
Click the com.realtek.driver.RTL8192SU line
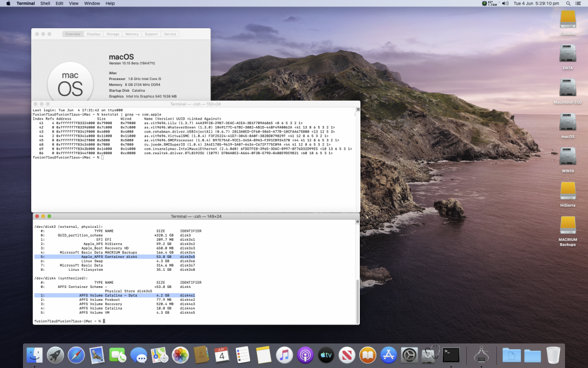(x=183, y=153)
